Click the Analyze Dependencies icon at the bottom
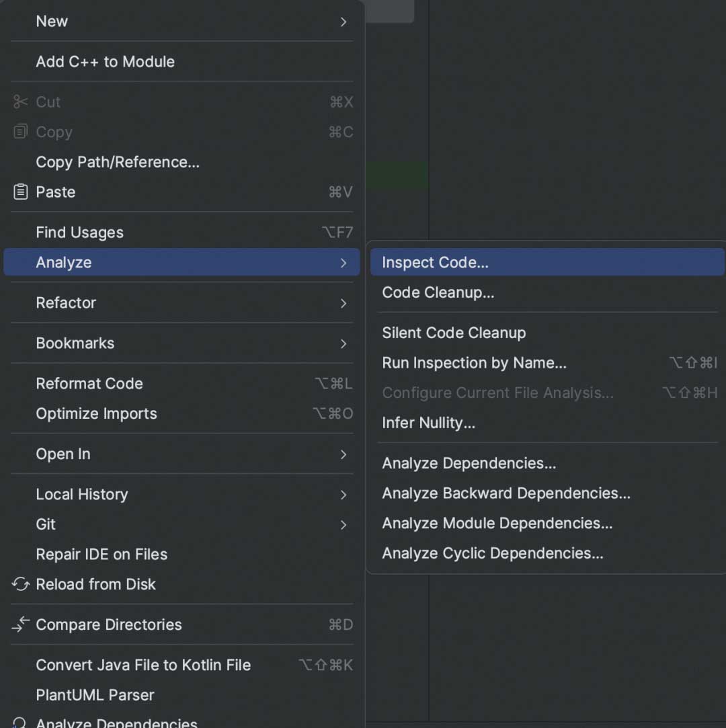Screen dimensions: 726x728 20,723
